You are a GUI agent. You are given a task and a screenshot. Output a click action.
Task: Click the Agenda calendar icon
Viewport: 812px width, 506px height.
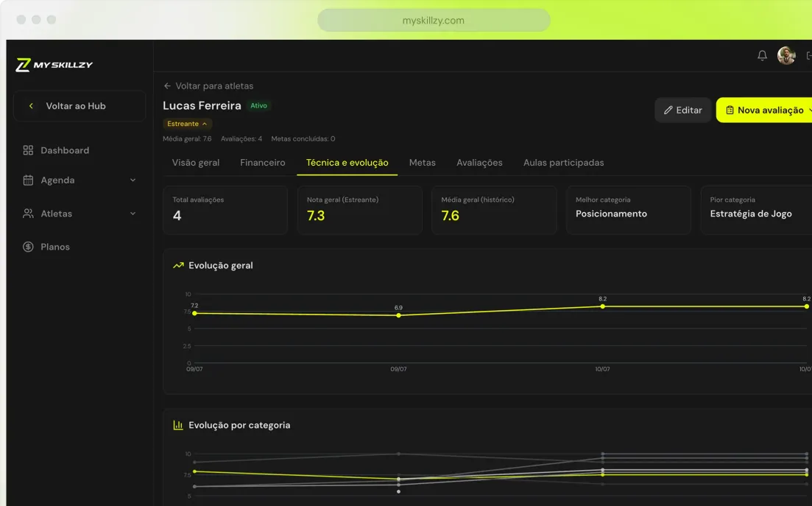28,180
